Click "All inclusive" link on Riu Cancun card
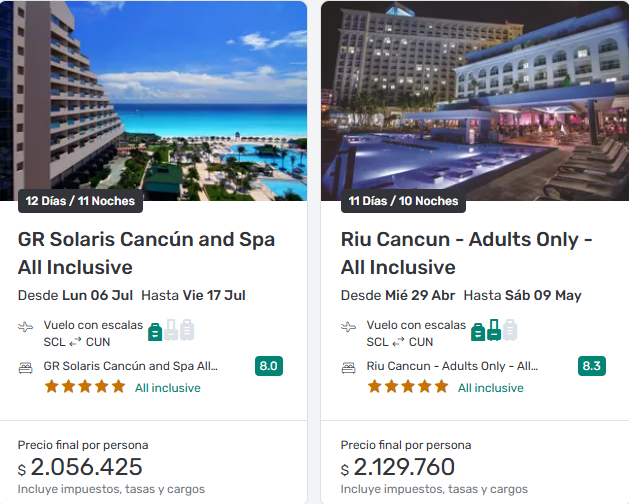629x504 pixels. click(x=491, y=388)
